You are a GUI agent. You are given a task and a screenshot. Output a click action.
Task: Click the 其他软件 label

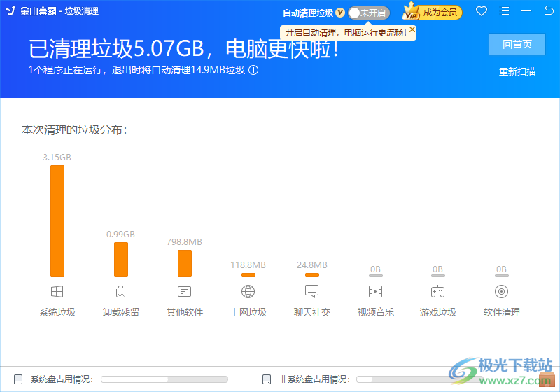[185, 312]
